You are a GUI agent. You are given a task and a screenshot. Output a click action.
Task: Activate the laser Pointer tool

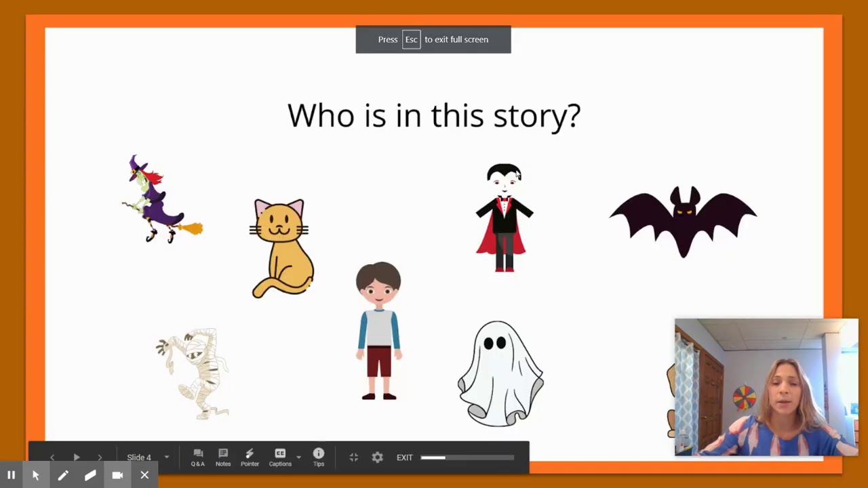(x=250, y=457)
